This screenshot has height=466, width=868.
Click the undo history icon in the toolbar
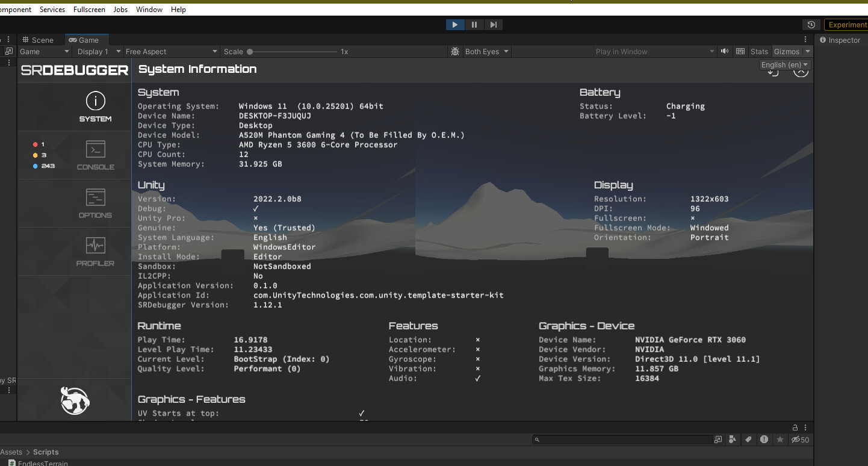pyautogui.click(x=811, y=24)
